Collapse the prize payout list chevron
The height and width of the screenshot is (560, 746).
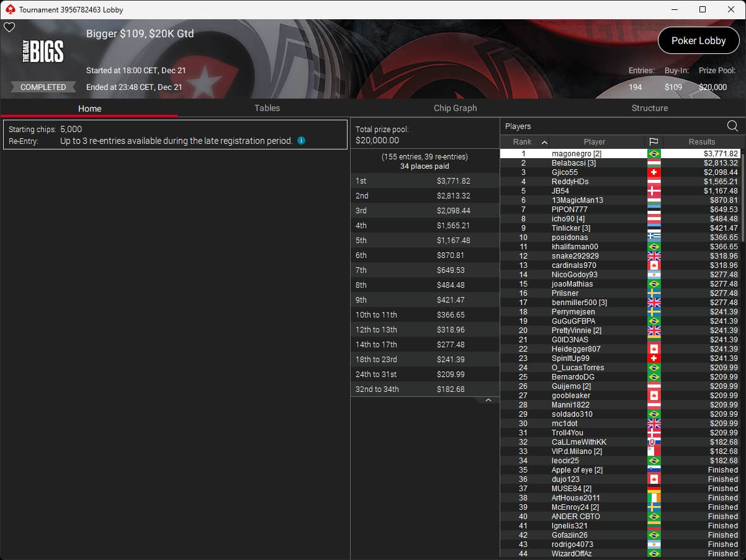pos(488,401)
